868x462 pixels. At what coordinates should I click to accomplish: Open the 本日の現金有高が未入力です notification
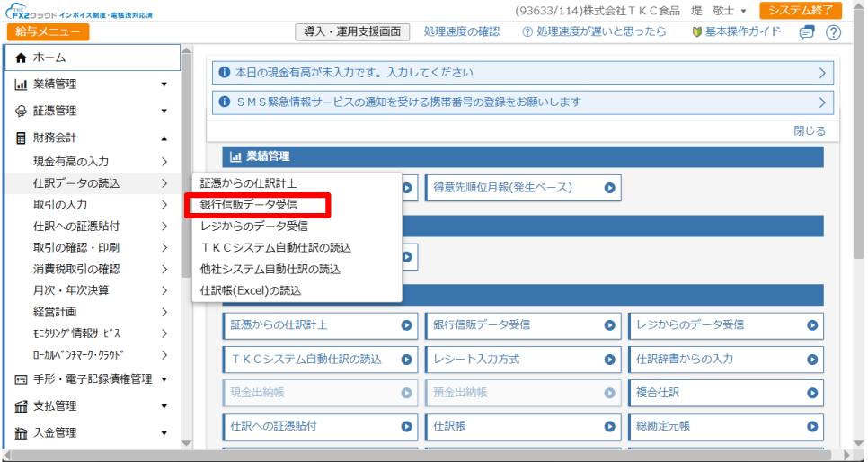pos(522,73)
